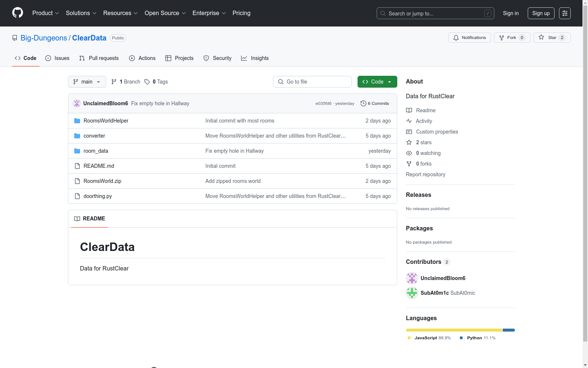Click the ClearData repository name link
588x368 pixels.
(x=89, y=38)
